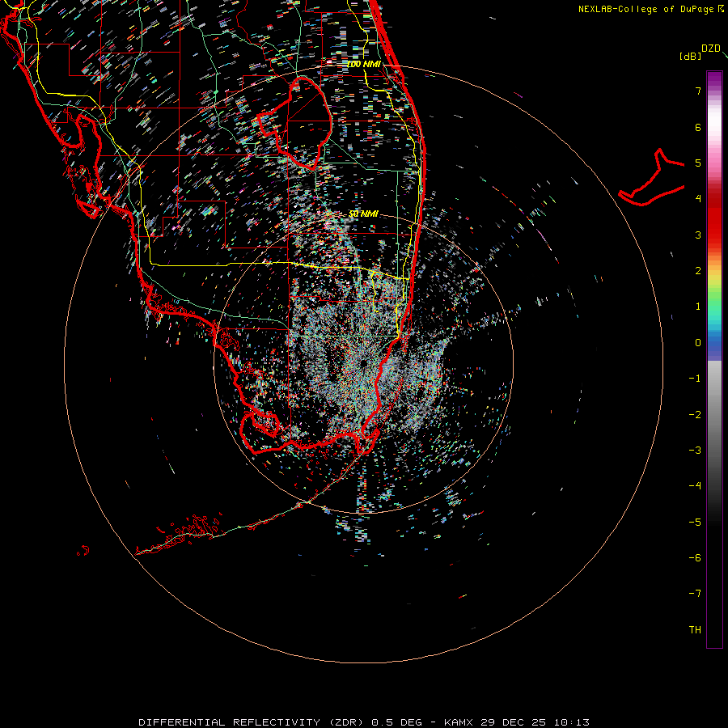Click the -2 dB tick label on the scale
The width and height of the screenshot is (728, 728).
[695, 414]
